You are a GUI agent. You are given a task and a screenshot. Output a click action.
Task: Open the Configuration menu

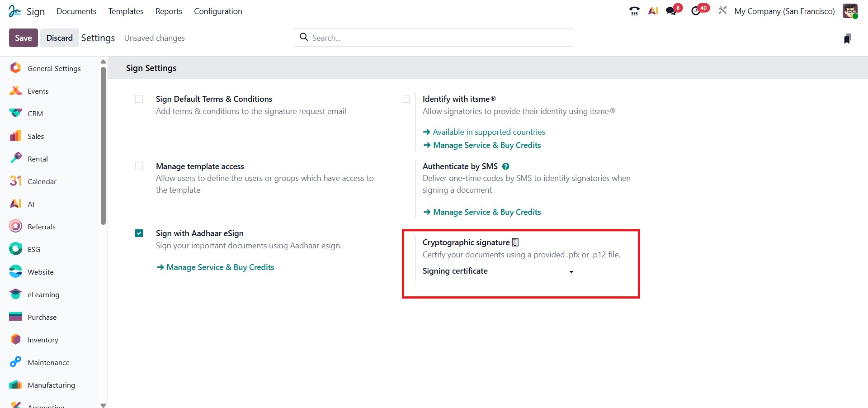pyautogui.click(x=218, y=11)
